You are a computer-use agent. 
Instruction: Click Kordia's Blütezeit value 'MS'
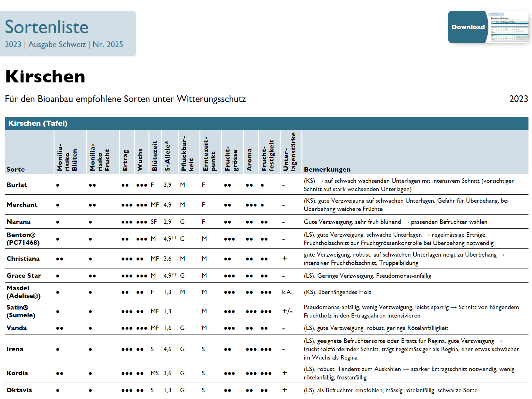(155, 373)
